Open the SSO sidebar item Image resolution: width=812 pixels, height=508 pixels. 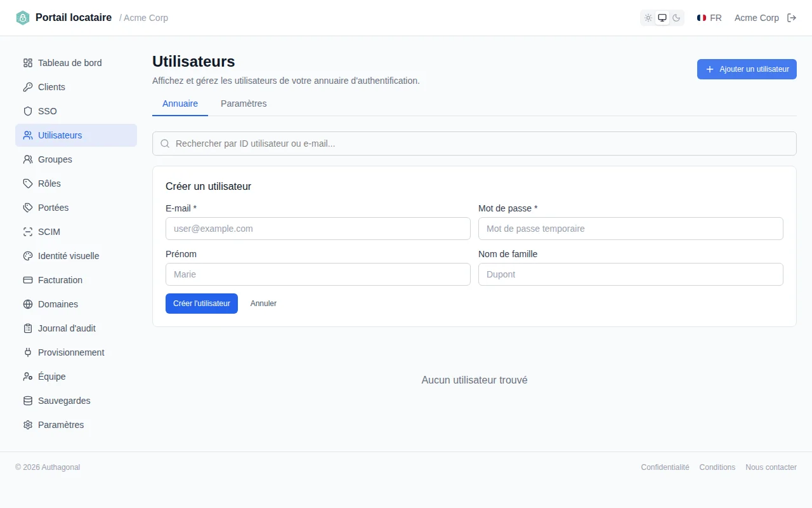coord(76,111)
